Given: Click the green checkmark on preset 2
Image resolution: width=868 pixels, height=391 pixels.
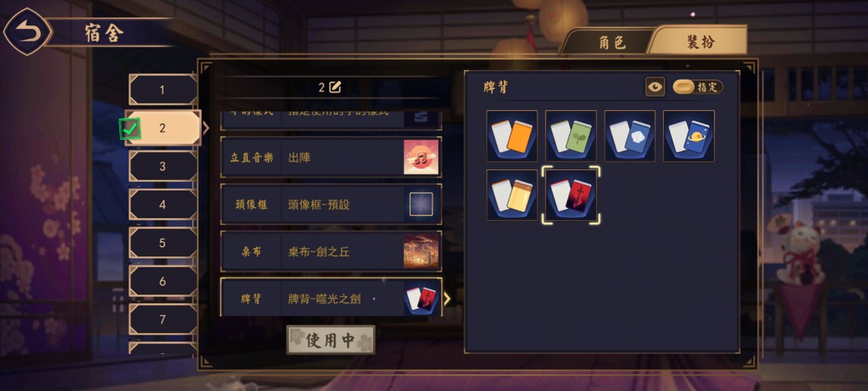Looking at the screenshot, I should click(x=130, y=129).
